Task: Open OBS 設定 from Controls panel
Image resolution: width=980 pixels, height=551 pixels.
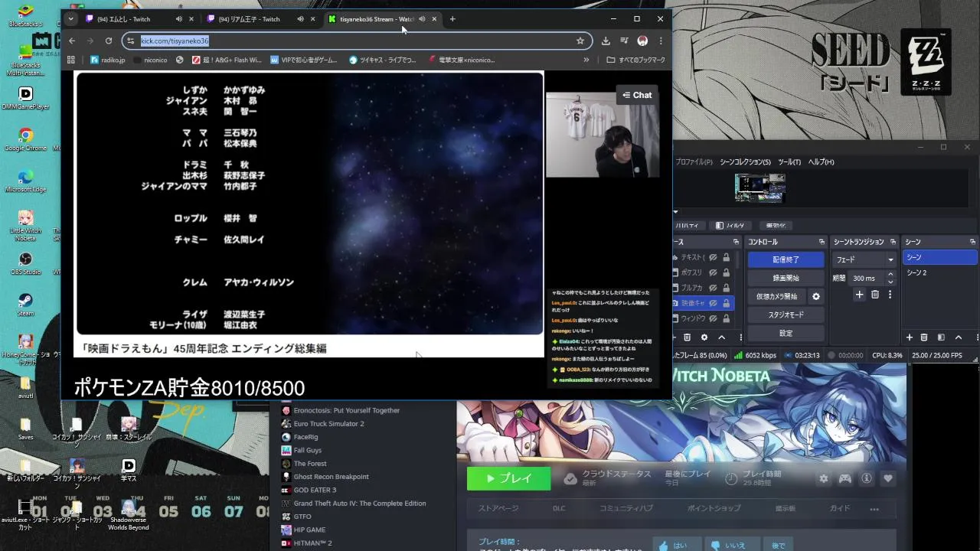Action: coord(786,333)
